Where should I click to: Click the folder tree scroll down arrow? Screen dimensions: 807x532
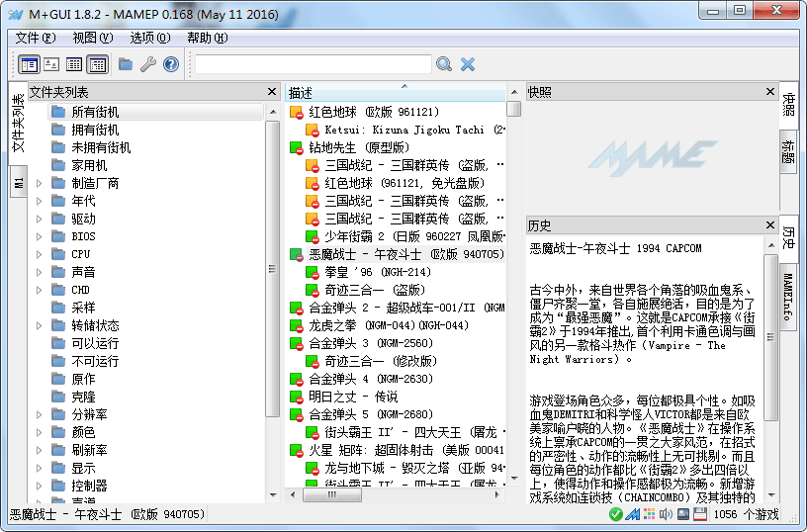[273, 495]
